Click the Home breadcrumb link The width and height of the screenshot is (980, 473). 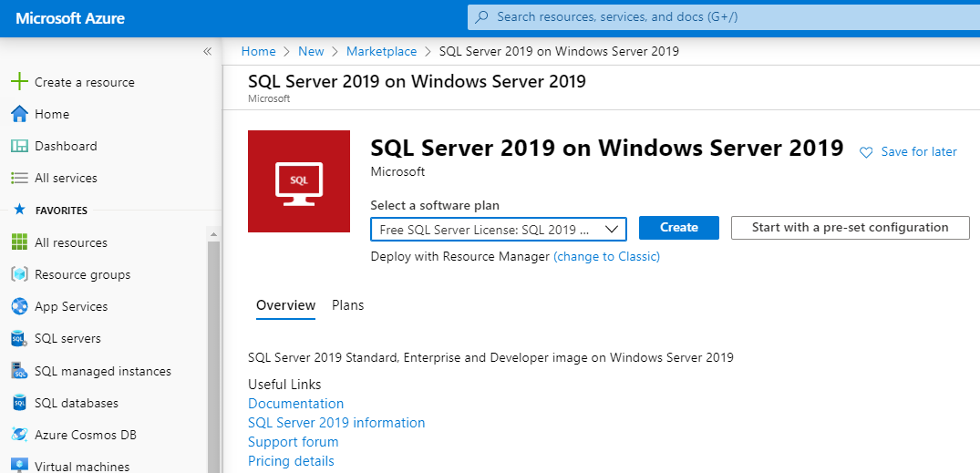258,51
